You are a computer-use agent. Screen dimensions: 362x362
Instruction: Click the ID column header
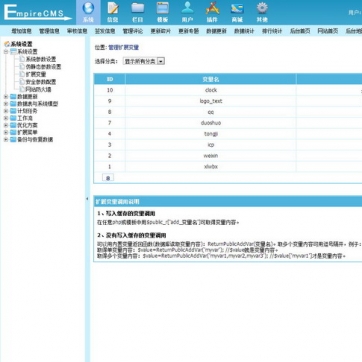coord(110,79)
